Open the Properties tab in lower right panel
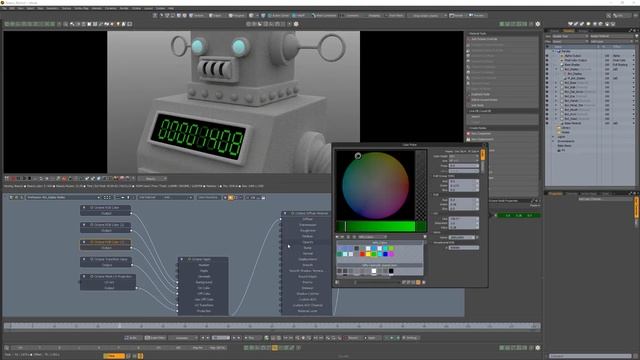The height and width of the screenshot is (360, 640). (555, 193)
